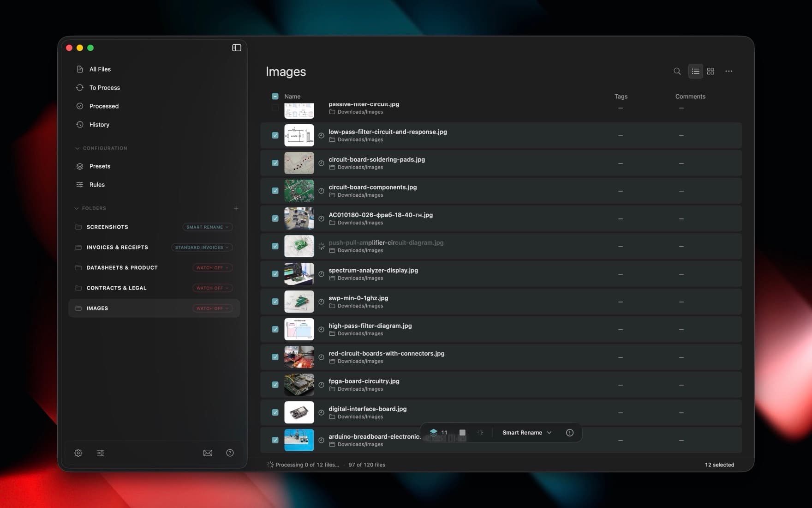Toggle the select-all checkbox in Name header
Image resolution: width=812 pixels, height=508 pixels.
point(275,97)
